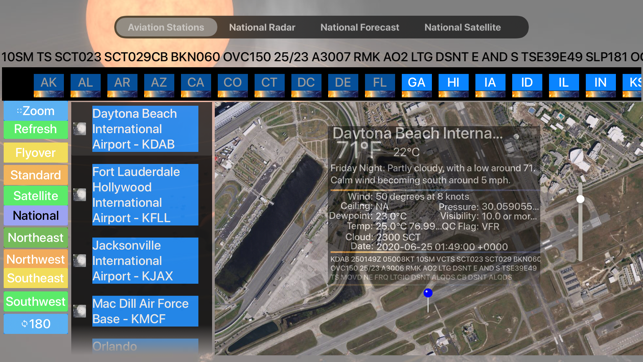Start the Flyover view
Image resolution: width=643 pixels, height=362 pixels.
(36, 153)
